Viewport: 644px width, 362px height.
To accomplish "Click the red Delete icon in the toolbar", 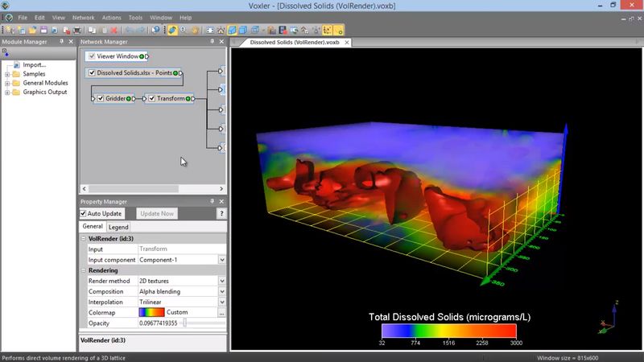I will [x=114, y=30].
